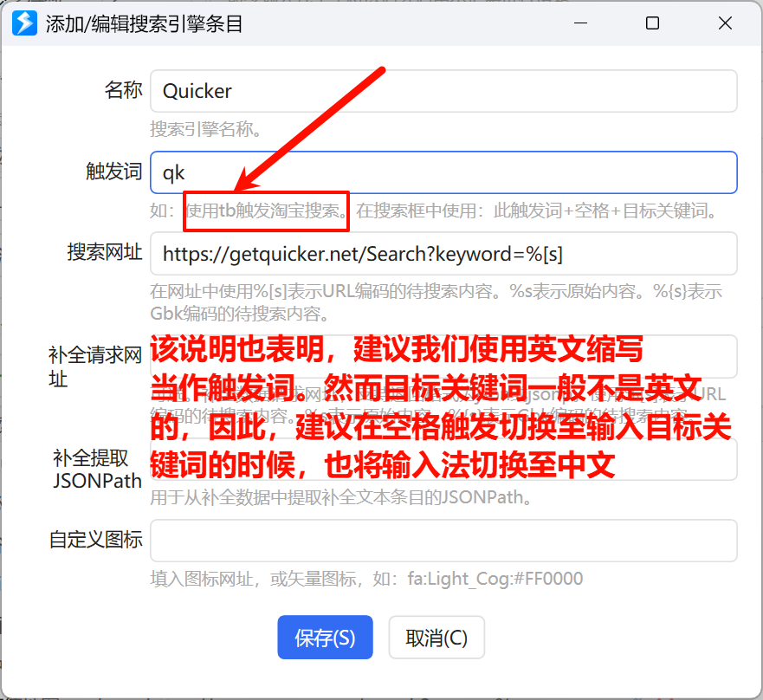Screen dimensions: 763x700
Task: Click the 名称 label
Action: point(124,91)
